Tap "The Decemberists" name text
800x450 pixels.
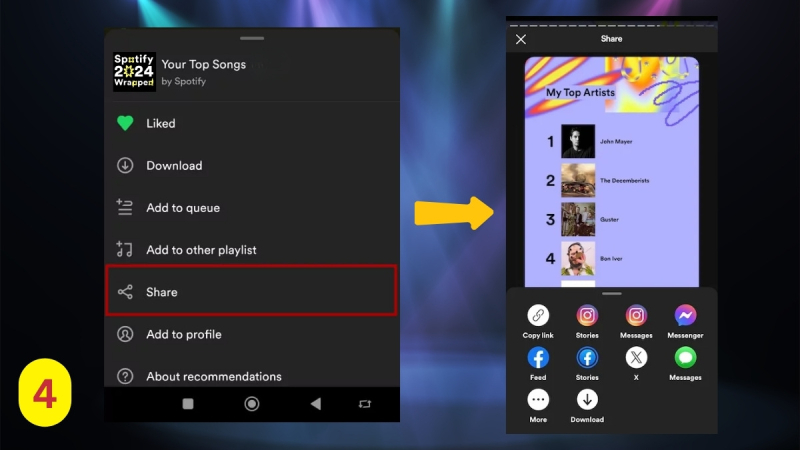[624, 181]
